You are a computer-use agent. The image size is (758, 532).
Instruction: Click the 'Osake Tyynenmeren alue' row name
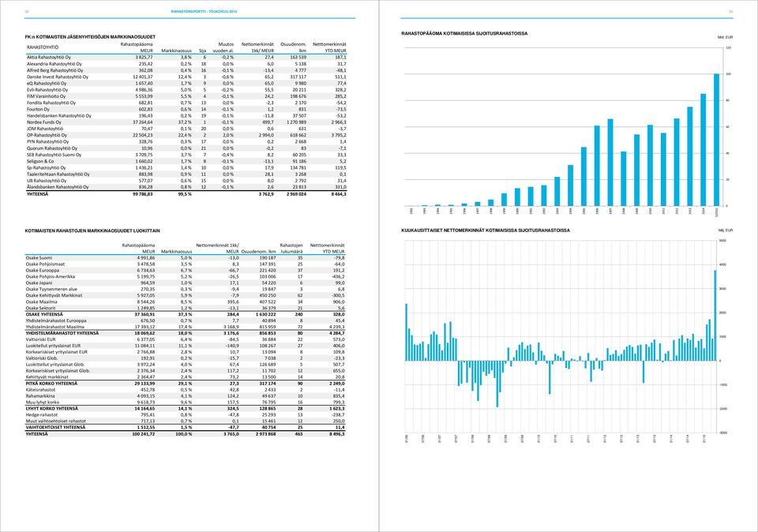tap(51, 290)
